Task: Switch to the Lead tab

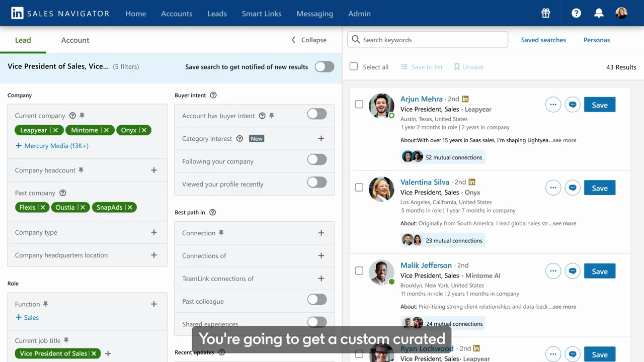Action: point(23,40)
